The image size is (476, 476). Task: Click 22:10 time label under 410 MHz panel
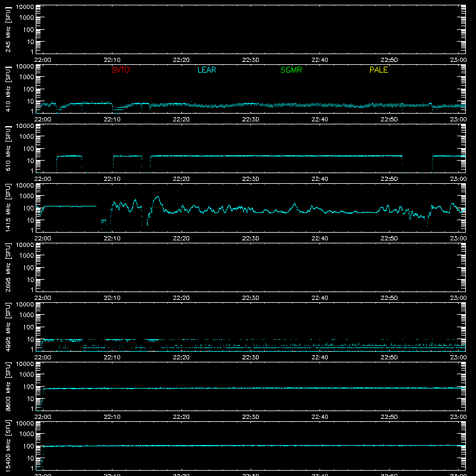(112, 120)
